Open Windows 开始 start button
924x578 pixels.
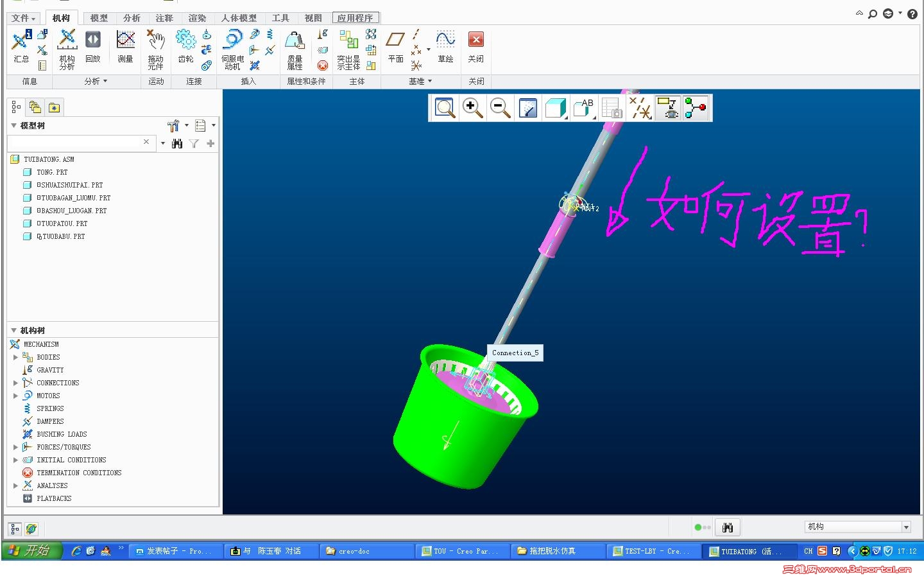point(32,550)
